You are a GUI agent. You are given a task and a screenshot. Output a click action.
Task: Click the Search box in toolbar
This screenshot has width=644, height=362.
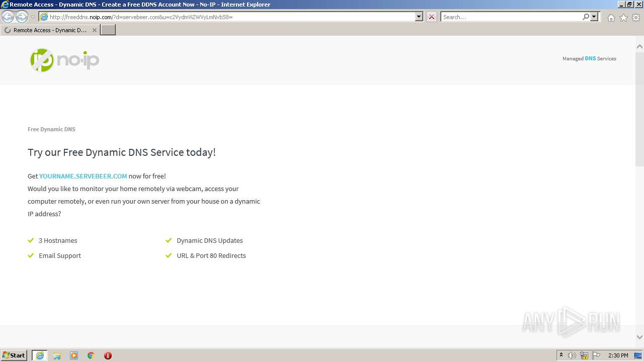click(x=511, y=17)
